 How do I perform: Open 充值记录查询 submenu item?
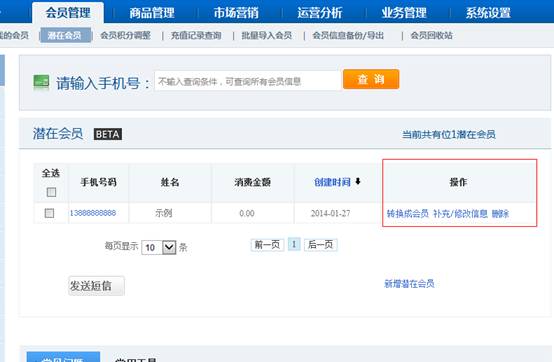(x=196, y=35)
